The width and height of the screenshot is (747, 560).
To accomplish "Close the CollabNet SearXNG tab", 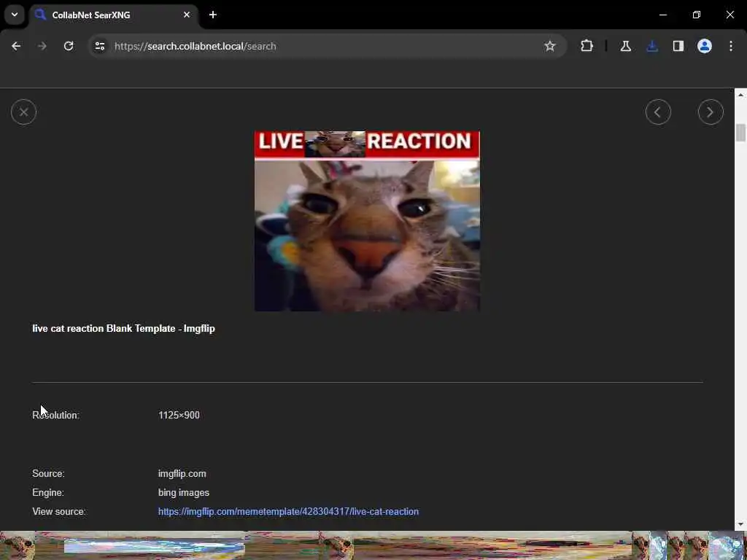I will [187, 15].
